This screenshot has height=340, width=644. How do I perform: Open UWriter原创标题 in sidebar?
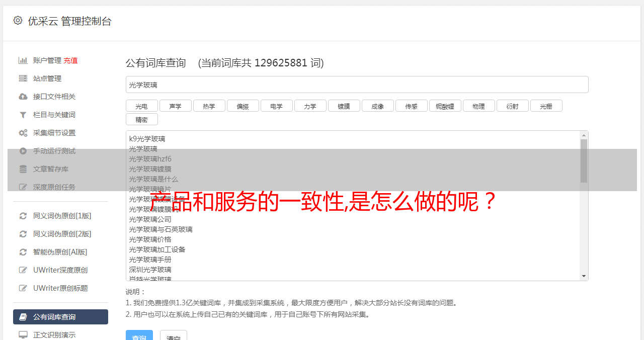tap(60, 288)
